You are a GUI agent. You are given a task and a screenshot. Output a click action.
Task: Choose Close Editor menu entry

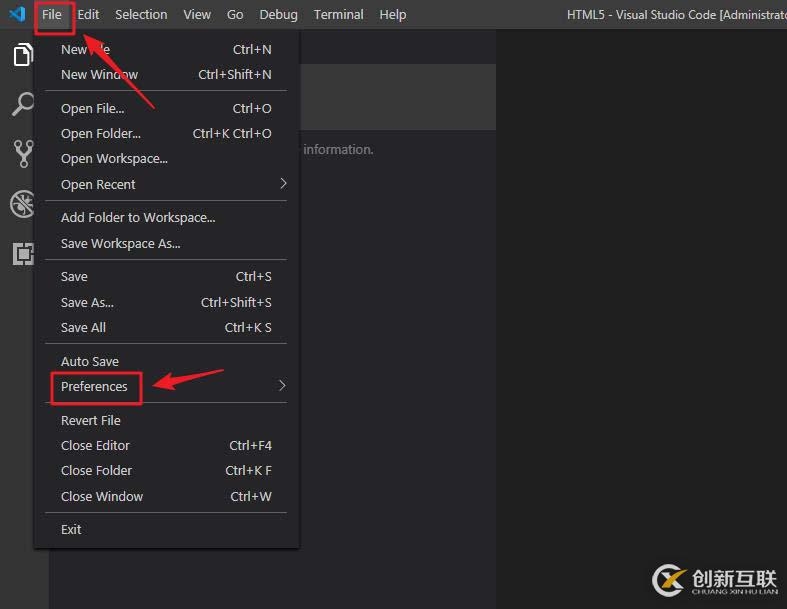coord(166,445)
